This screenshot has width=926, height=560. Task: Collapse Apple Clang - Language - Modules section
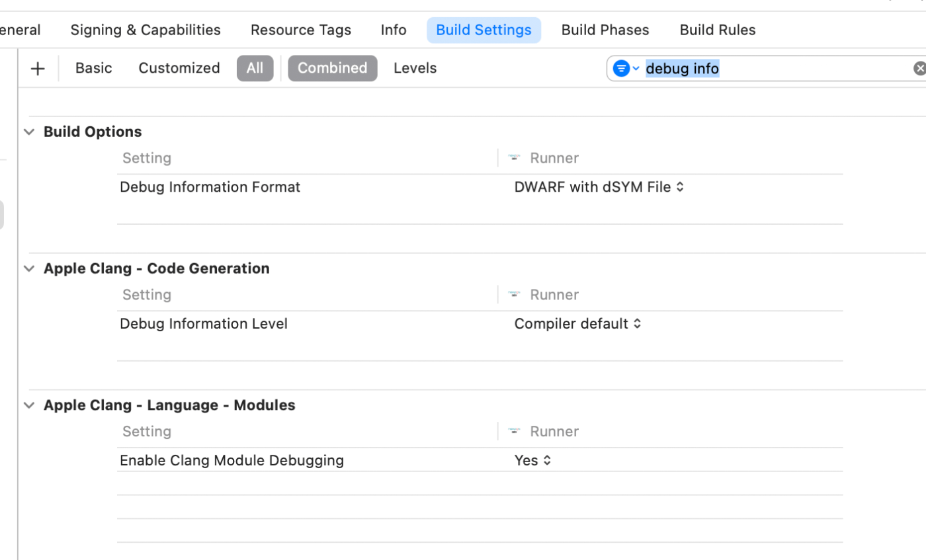29,405
